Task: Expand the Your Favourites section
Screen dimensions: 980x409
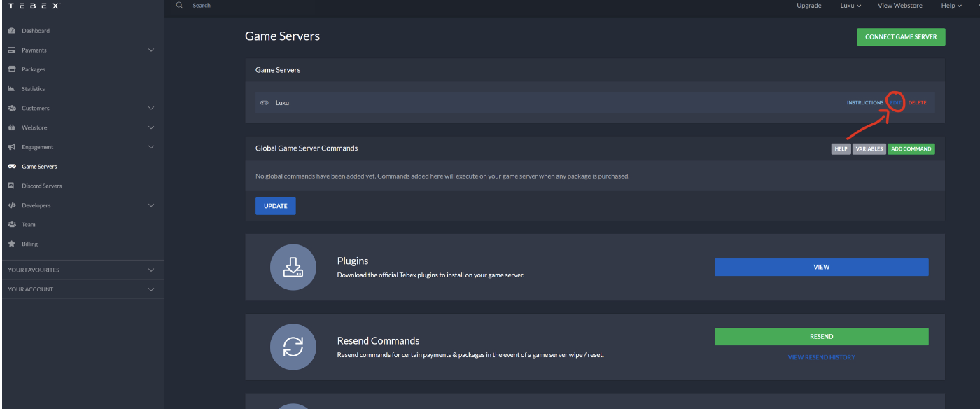Action: click(83, 270)
